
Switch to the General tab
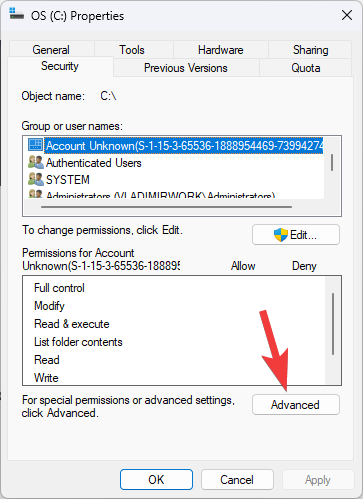51,50
